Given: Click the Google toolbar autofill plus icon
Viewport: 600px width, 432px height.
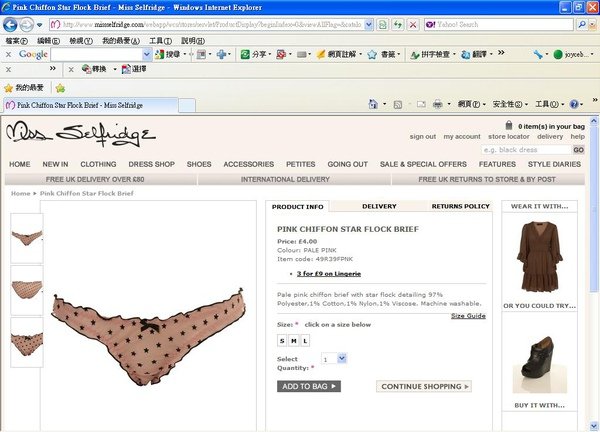Looking at the screenshot, I should 221,55.
